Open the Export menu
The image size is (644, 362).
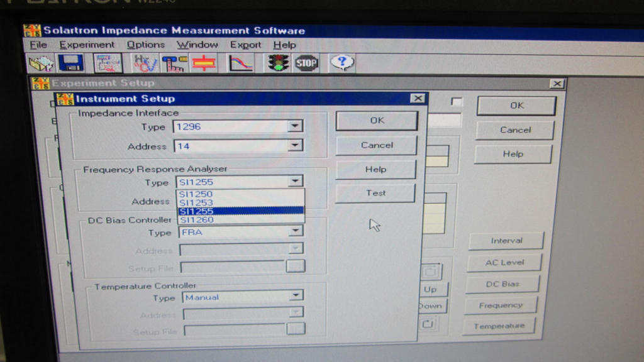click(245, 45)
